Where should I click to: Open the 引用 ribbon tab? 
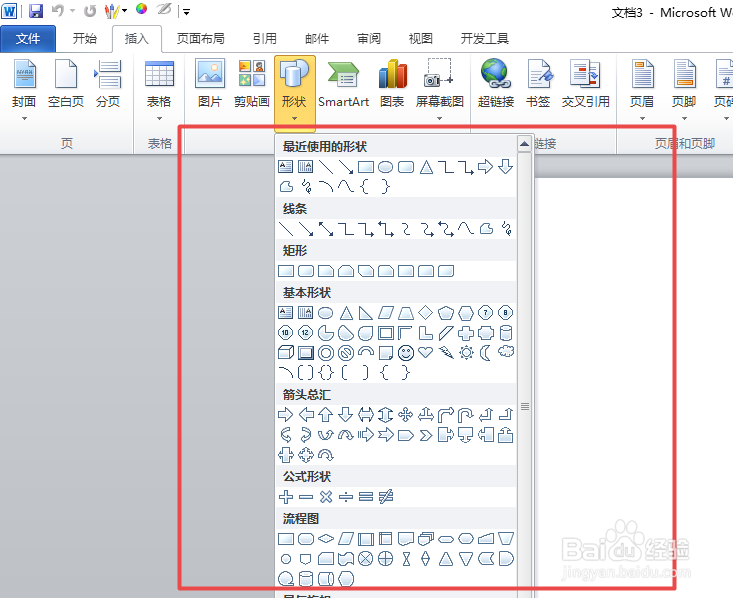[265, 39]
